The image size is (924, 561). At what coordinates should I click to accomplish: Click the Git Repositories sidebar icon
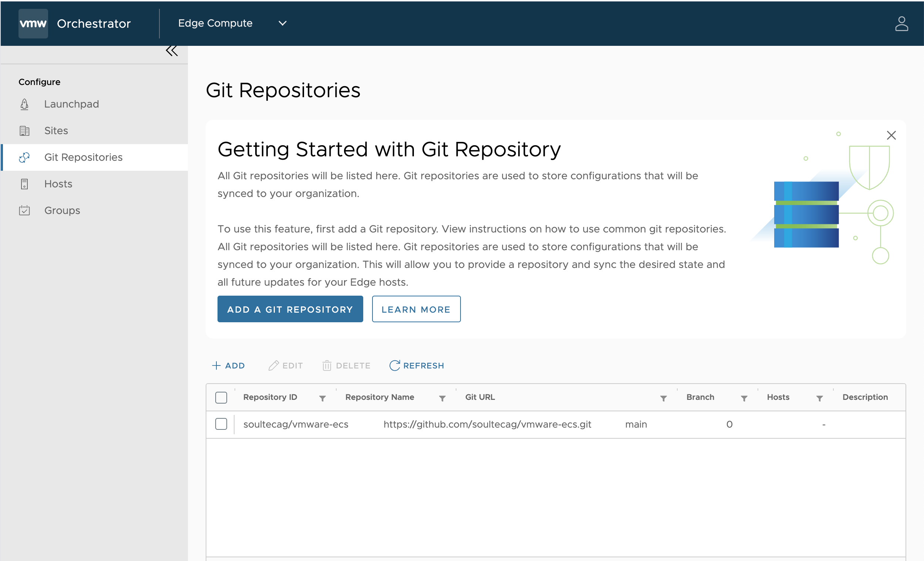pyautogui.click(x=24, y=157)
